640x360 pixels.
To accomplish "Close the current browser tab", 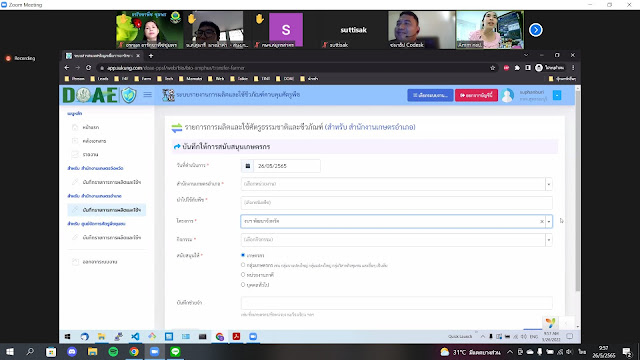I will (x=138, y=56).
